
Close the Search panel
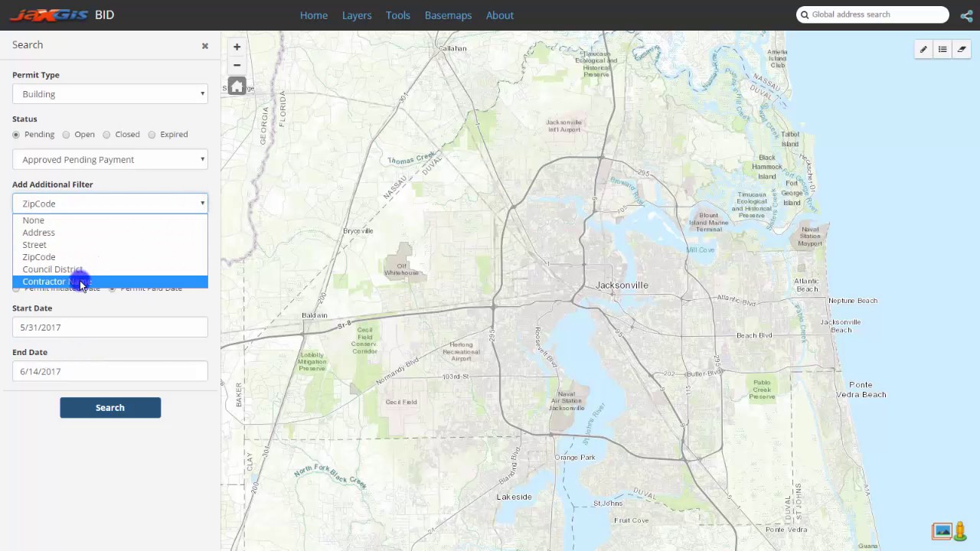coord(205,46)
